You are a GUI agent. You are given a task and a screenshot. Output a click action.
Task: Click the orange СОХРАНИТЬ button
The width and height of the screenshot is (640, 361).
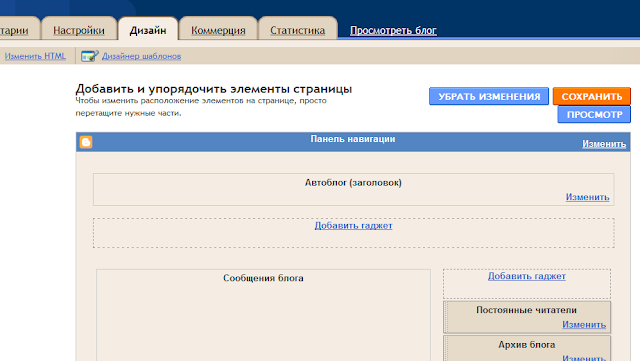tap(591, 96)
